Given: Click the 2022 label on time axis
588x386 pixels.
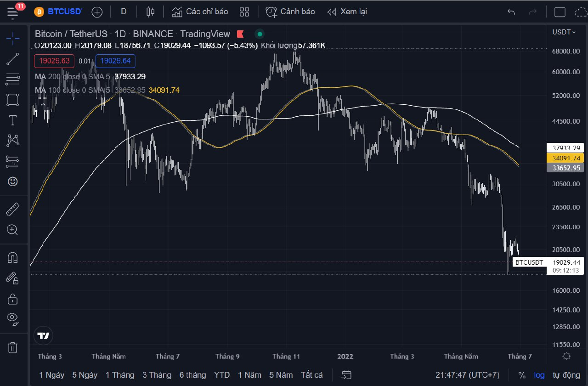Looking at the screenshot, I should click(345, 356).
